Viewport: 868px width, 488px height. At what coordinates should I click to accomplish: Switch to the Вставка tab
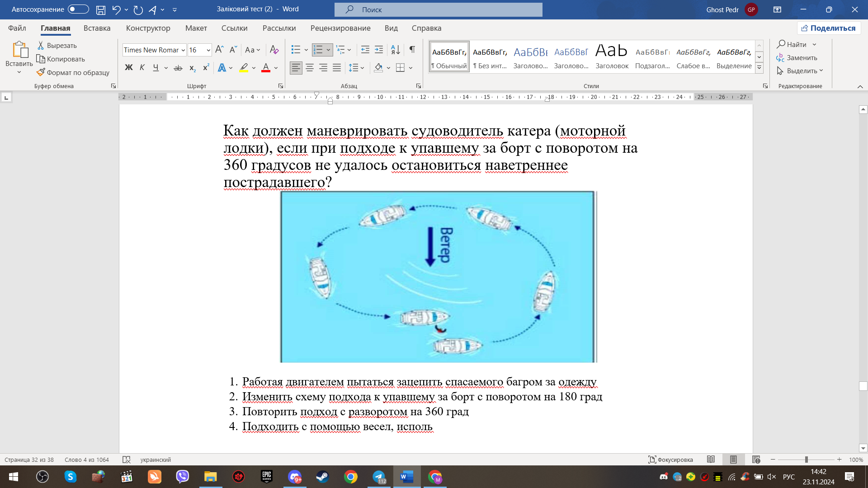point(97,28)
